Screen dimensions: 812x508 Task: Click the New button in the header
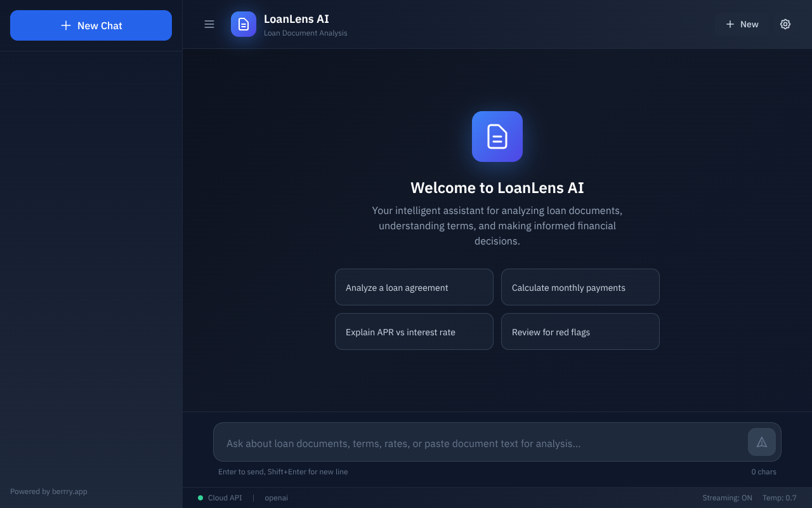[741, 23]
